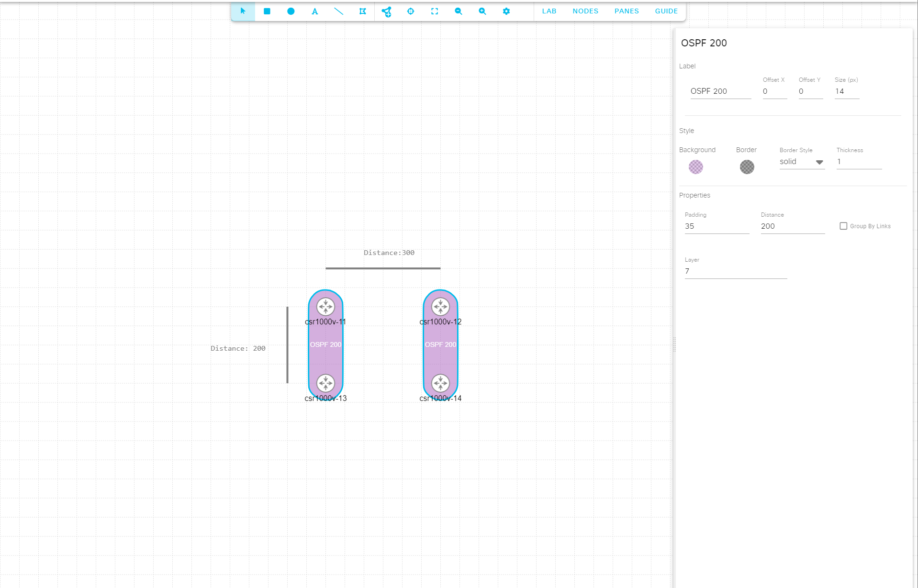Open the settings gear icon
This screenshot has width=918, height=588.
pos(506,11)
